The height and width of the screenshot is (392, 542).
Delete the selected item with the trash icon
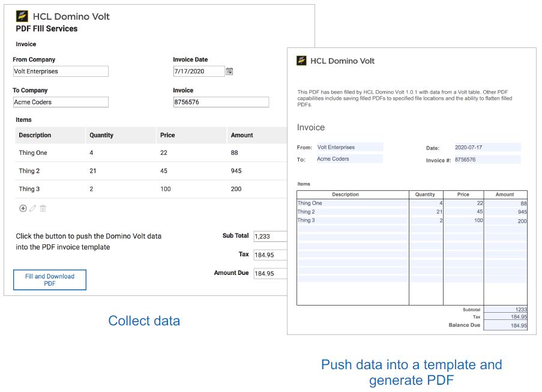43,208
